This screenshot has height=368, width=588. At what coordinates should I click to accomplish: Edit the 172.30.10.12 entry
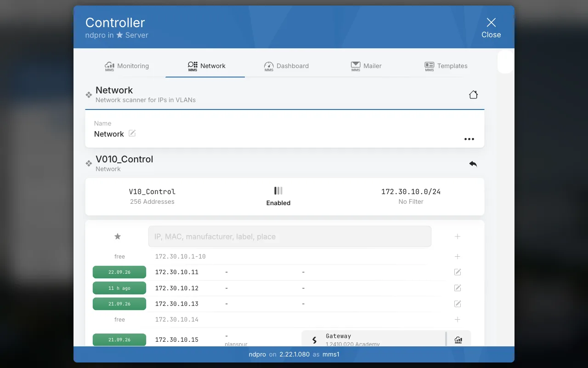pyautogui.click(x=458, y=288)
